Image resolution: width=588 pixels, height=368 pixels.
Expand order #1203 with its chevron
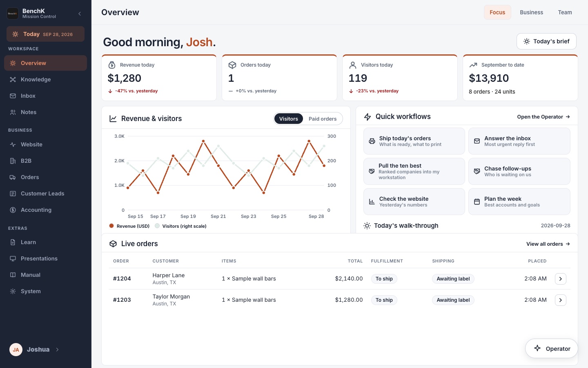561,300
